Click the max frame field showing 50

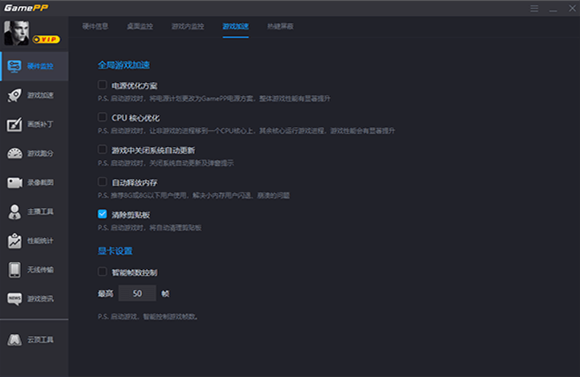(137, 293)
